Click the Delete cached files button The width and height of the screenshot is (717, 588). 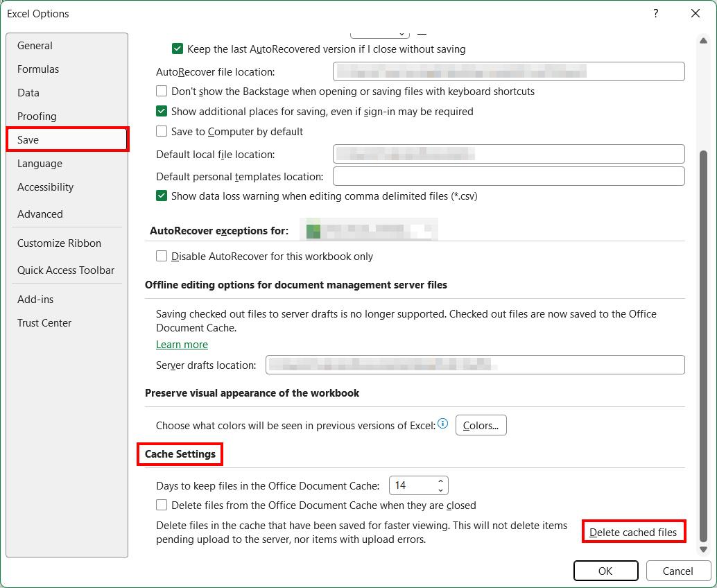pos(633,533)
